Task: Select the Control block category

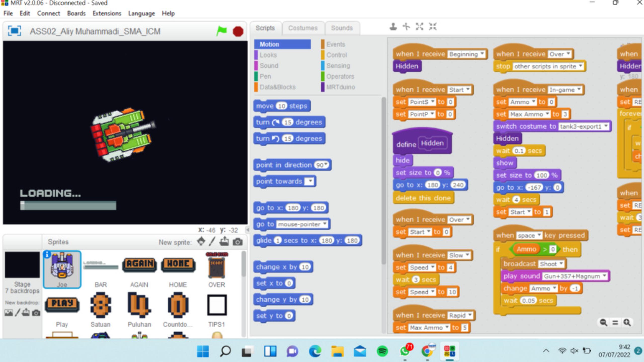Action: coord(337,55)
